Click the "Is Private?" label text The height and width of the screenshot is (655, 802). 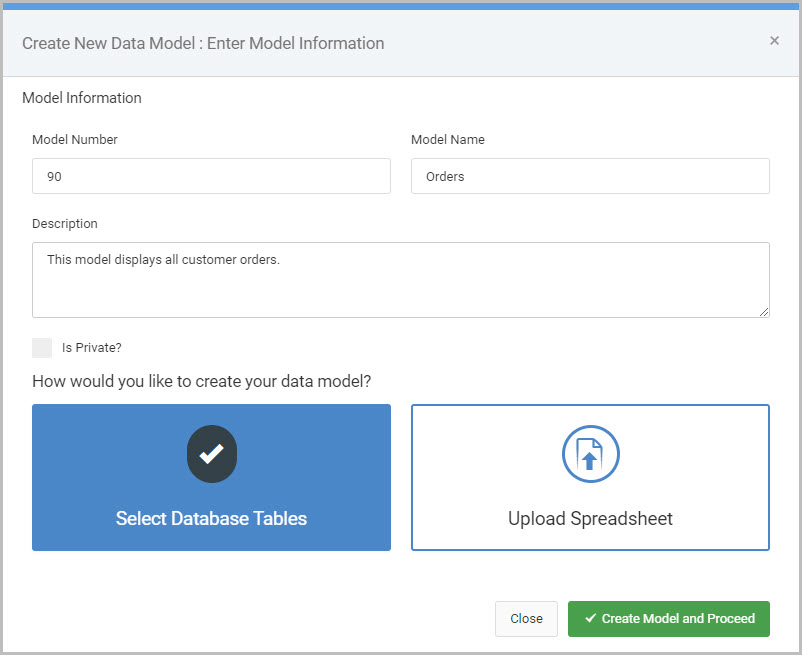[x=92, y=348]
